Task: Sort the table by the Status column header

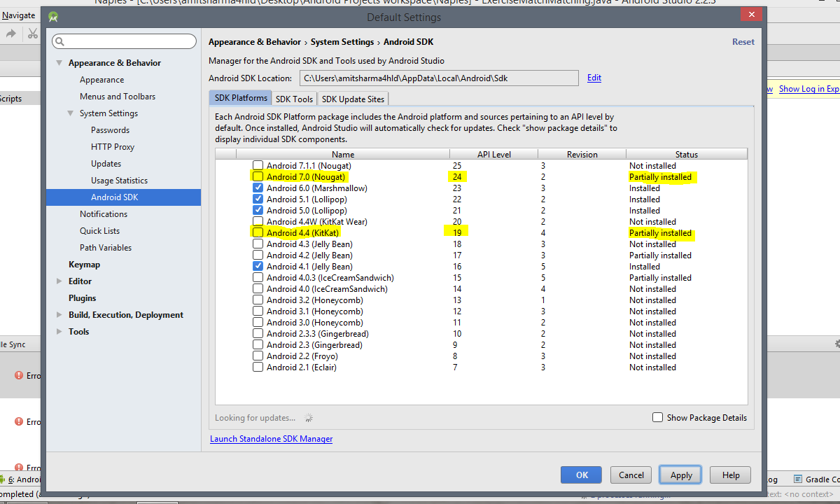Action: 687,154
